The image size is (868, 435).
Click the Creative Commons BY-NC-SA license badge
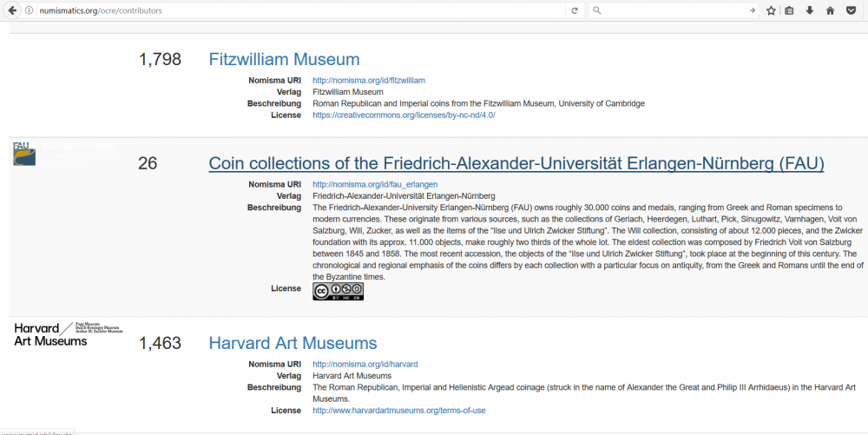click(338, 292)
